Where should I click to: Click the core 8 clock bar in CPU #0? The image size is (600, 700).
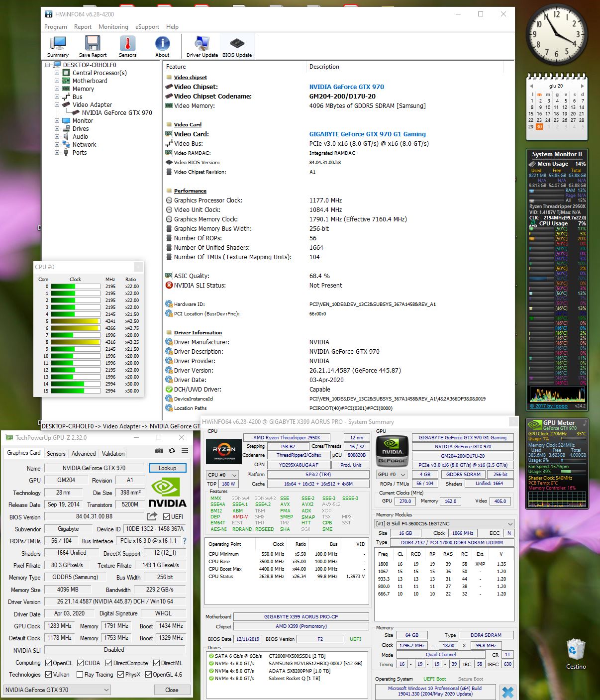click(x=76, y=342)
